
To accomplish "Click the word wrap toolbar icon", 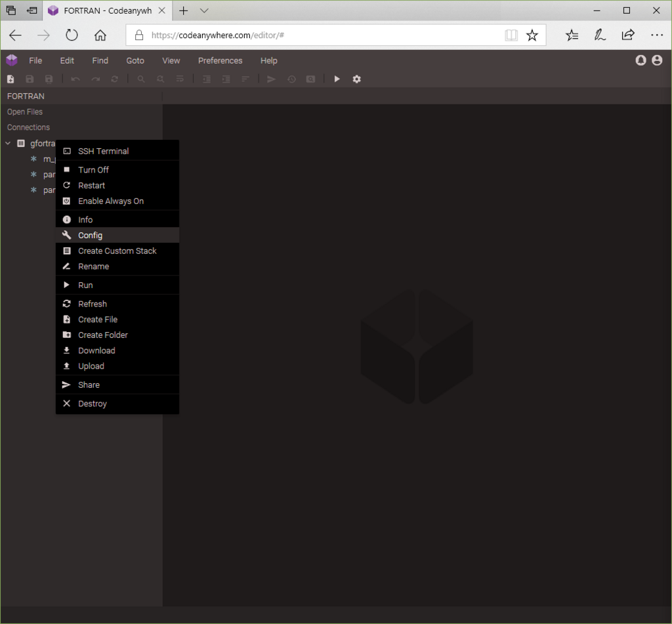I will point(180,79).
